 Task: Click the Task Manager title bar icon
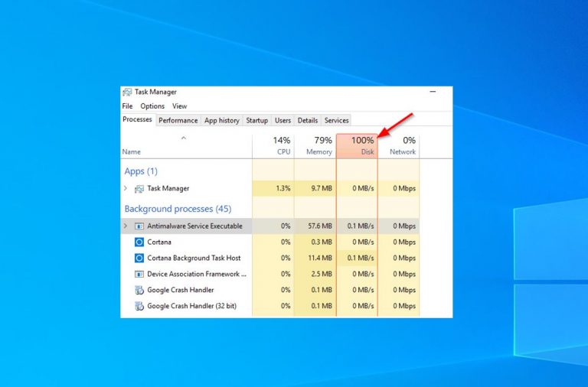point(127,92)
